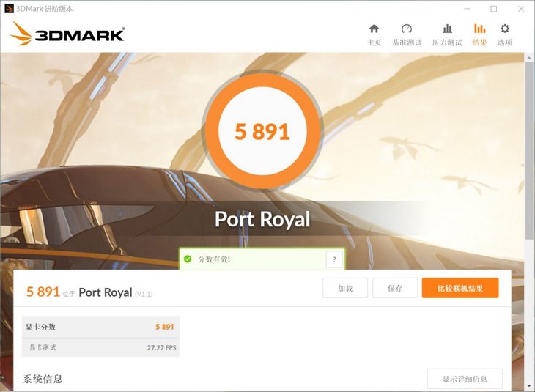Click the Load (加载) button
This screenshot has height=392, width=535.
click(345, 288)
